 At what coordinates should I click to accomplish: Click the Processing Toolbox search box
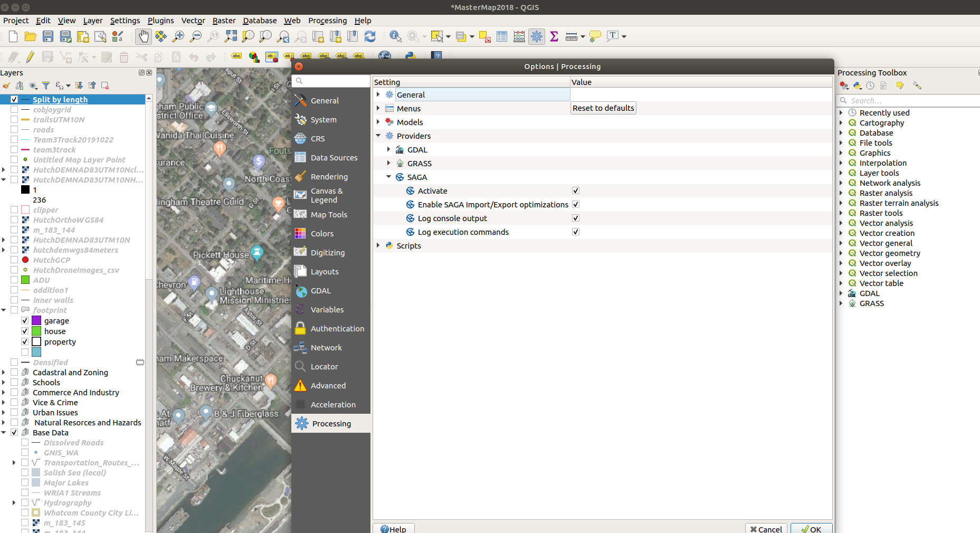coord(909,100)
